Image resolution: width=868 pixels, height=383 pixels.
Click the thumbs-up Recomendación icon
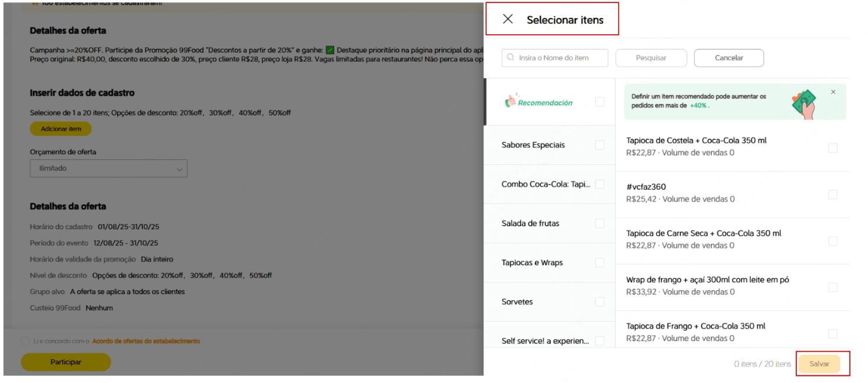(x=510, y=101)
